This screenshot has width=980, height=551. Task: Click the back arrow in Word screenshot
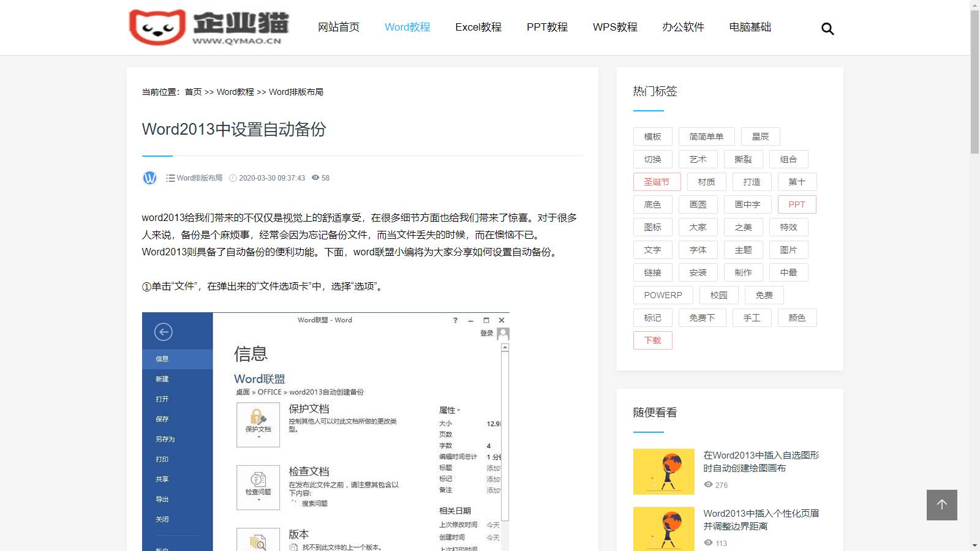163,332
